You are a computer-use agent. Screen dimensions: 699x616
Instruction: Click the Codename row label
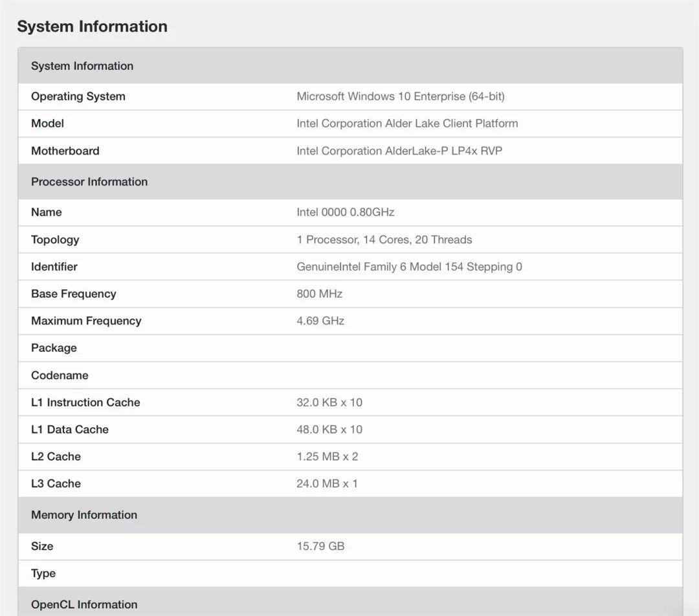click(x=60, y=375)
